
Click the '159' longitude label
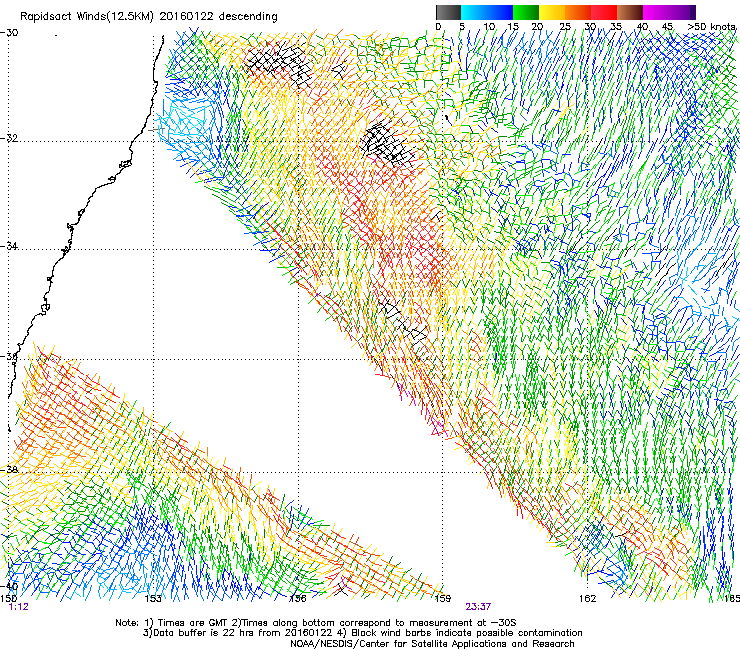[443, 598]
